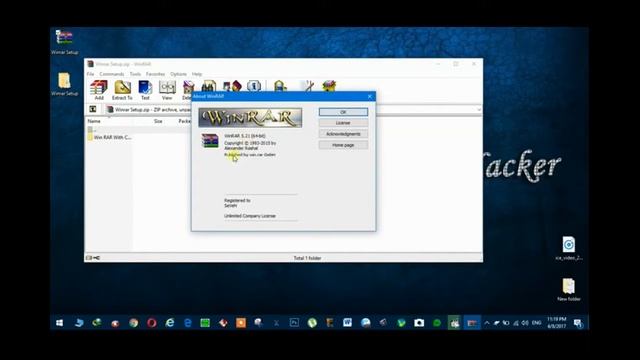
Task: Switch the ENG input language indicator
Action: [x=536, y=323]
